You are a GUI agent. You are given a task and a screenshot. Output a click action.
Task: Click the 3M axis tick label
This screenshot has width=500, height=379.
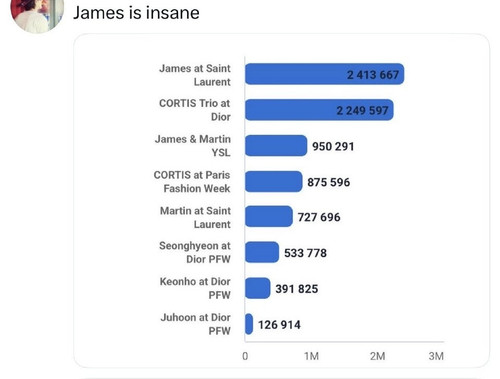[436, 356]
